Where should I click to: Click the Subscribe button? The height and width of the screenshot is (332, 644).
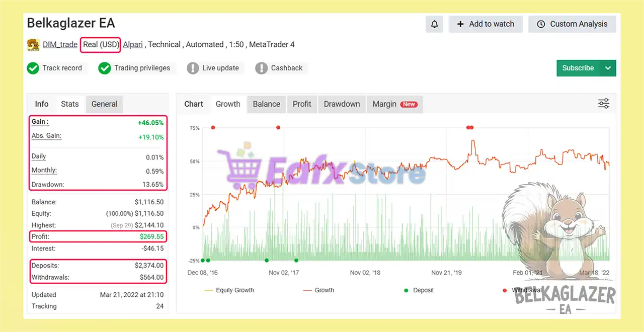[578, 68]
